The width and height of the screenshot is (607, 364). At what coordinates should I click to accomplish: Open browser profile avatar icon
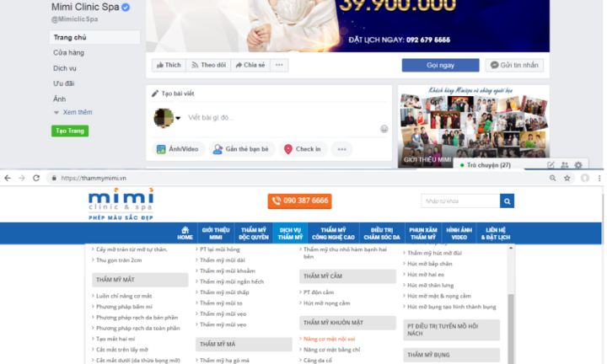pos(585,178)
